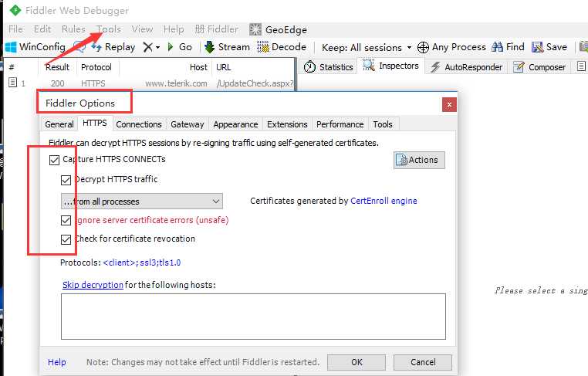Click the # column header
The image size is (588, 376).
pyautogui.click(x=12, y=67)
